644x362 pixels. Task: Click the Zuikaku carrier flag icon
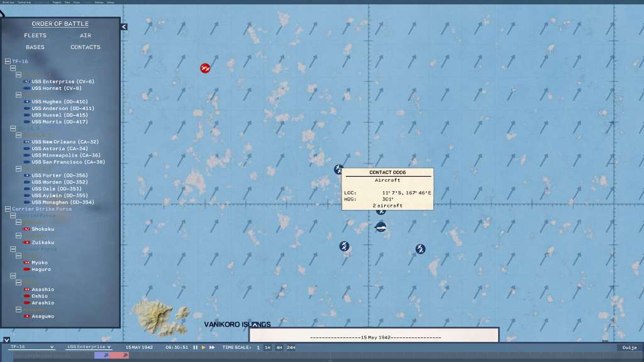(x=27, y=242)
